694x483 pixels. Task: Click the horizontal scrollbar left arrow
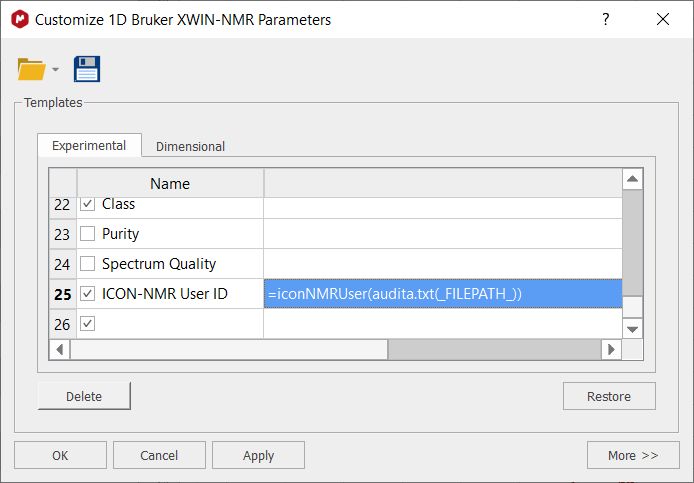(60, 350)
